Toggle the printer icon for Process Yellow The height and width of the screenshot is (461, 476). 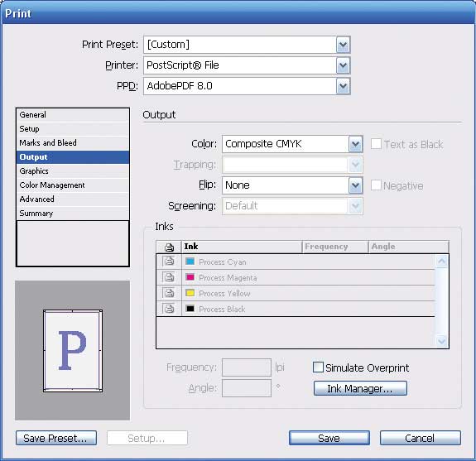pyautogui.click(x=169, y=293)
